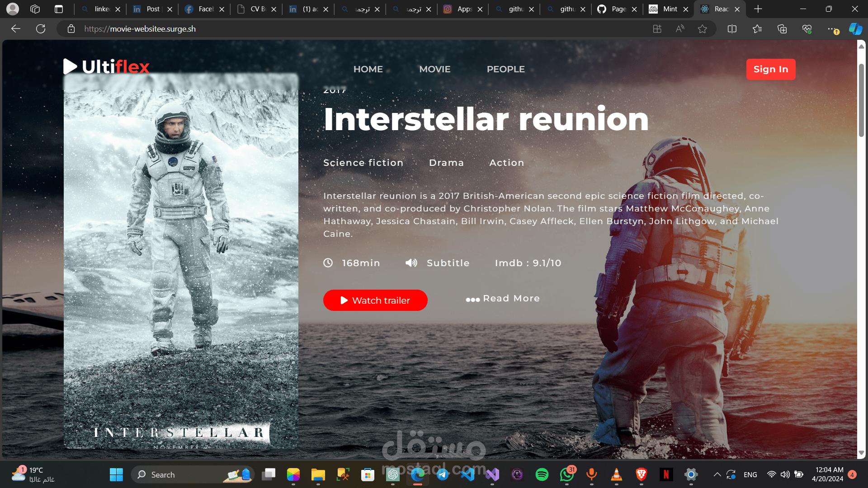Open the Wi-Fi network tray icon

[772, 474]
